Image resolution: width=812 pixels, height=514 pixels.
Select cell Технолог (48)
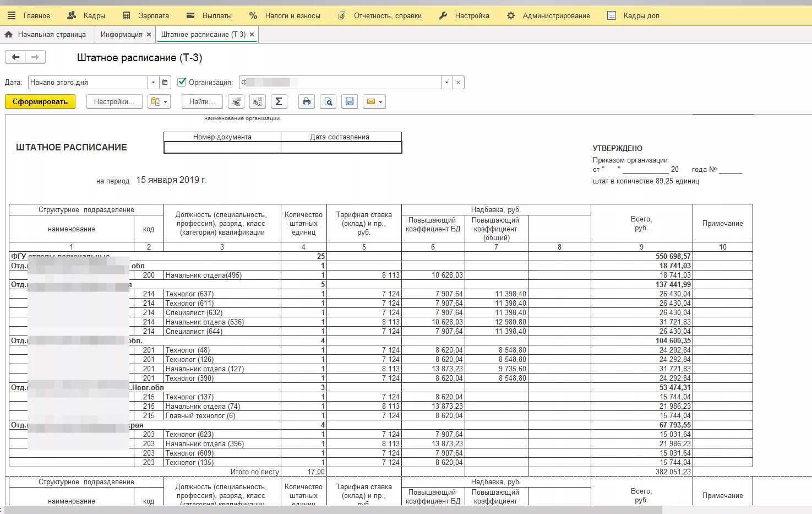[x=222, y=350]
